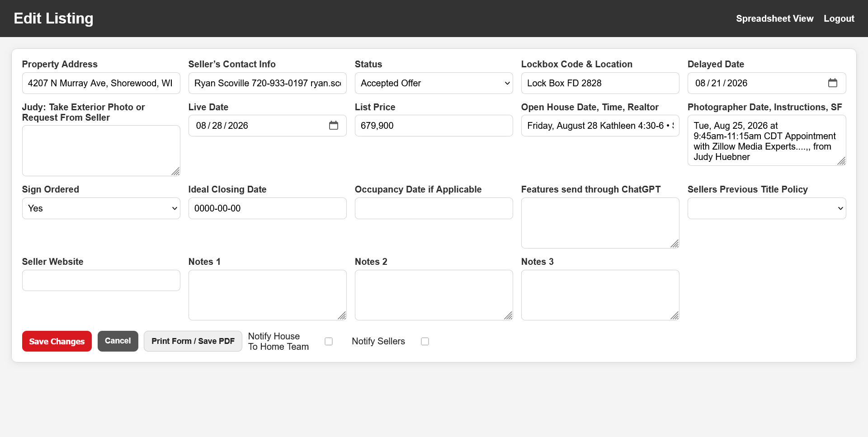The height and width of the screenshot is (437, 868).
Task: Click the Sellers Previous Title Policy label
Action: (x=747, y=189)
